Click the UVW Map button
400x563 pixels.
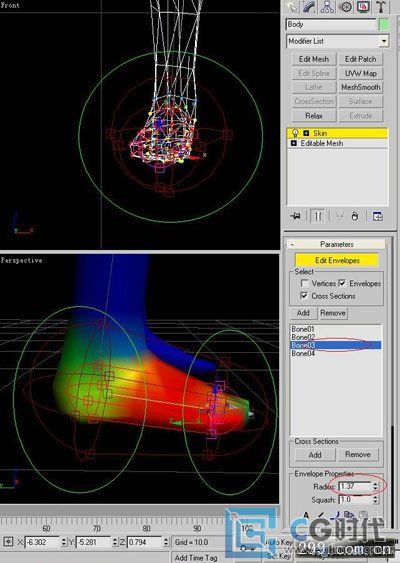(x=361, y=73)
